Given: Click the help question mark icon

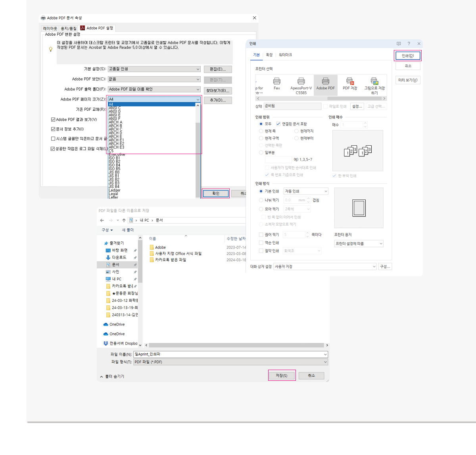Looking at the screenshot, I should tap(409, 44).
